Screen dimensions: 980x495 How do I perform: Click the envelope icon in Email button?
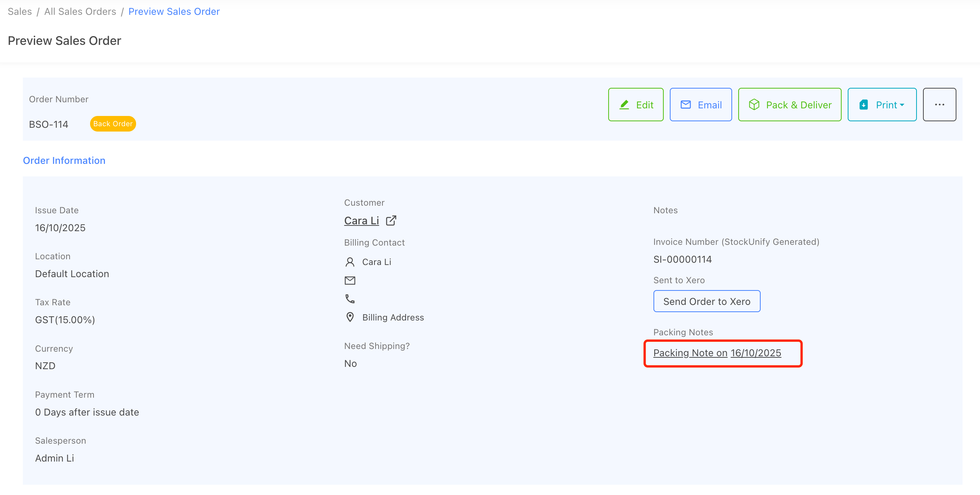[685, 105]
